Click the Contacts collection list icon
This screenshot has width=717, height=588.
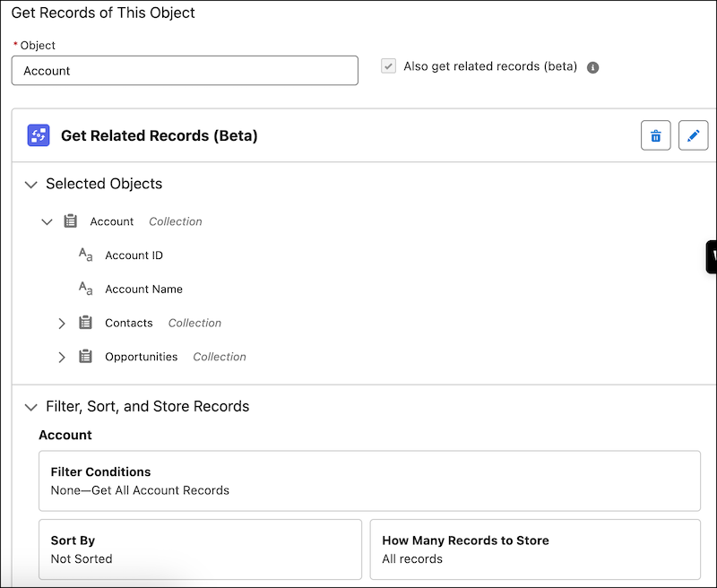click(x=85, y=323)
